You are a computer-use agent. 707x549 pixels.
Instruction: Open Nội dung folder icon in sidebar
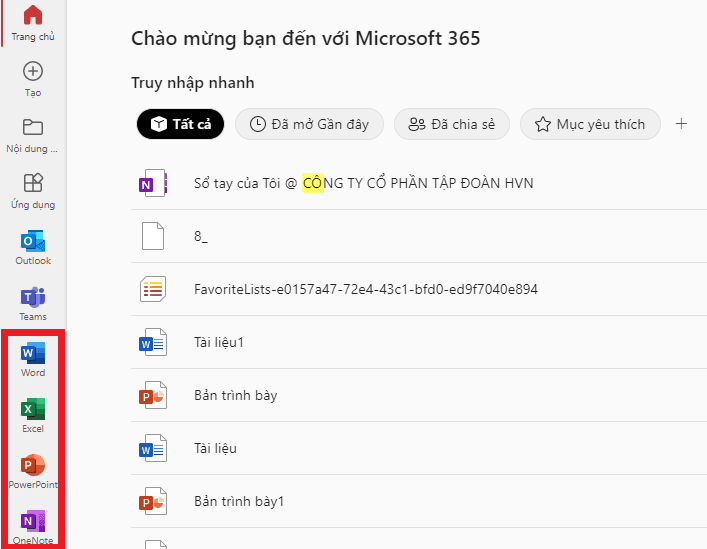pos(33,128)
